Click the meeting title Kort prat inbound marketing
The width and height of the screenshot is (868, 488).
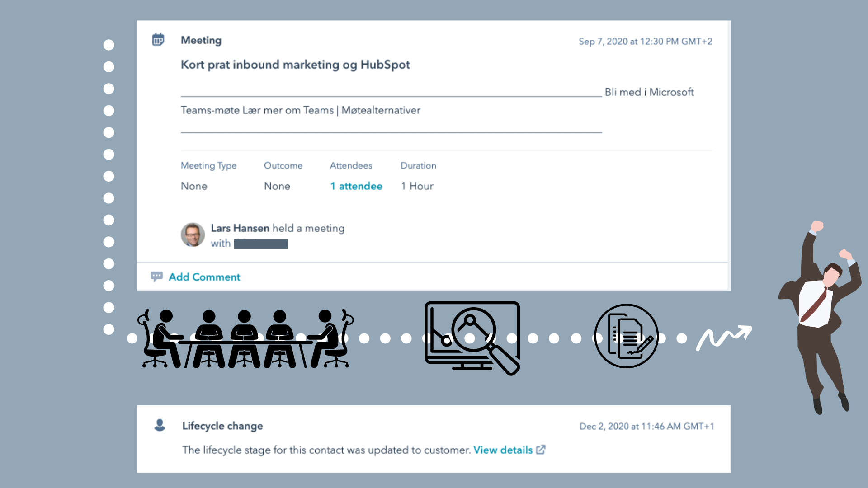[x=295, y=65]
